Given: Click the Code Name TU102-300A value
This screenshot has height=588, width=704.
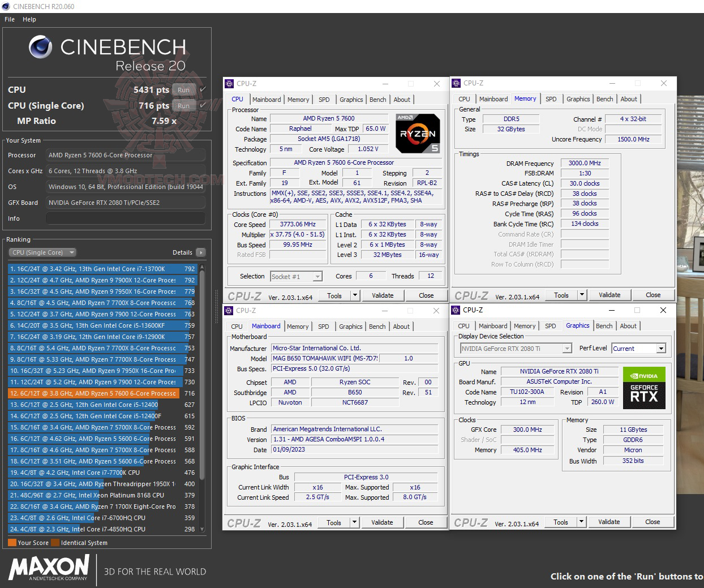Looking at the screenshot, I should coord(527,392).
